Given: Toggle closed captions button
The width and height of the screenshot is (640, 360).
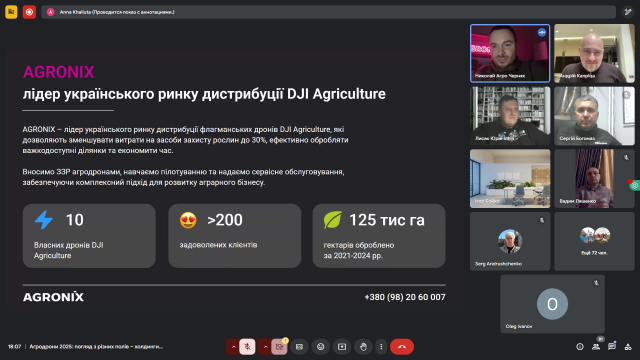Looking at the screenshot, I should 299,347.
